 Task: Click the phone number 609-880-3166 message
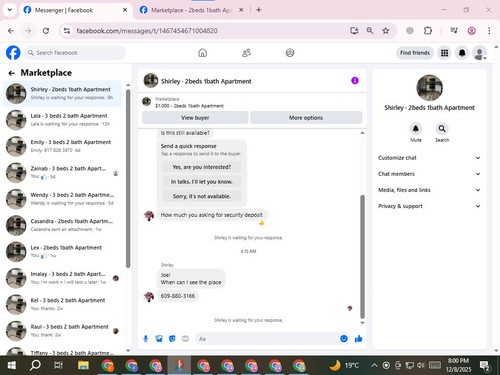178,296
